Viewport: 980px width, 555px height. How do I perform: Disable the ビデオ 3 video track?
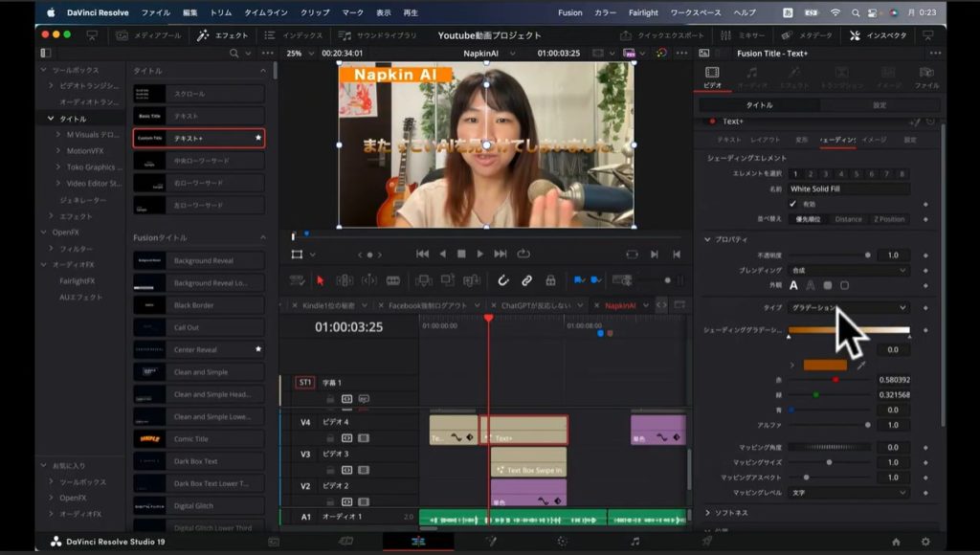(x=364, y=470)
